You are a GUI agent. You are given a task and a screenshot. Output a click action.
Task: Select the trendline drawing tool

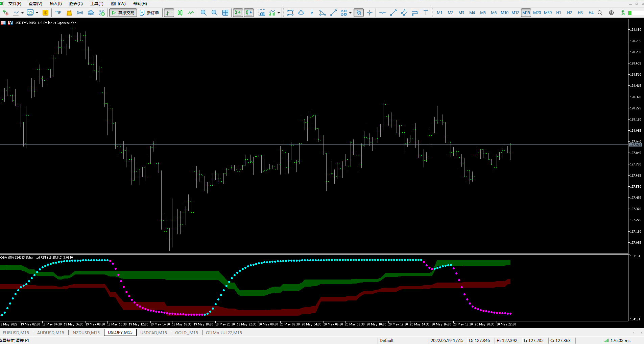coord(393,13)
